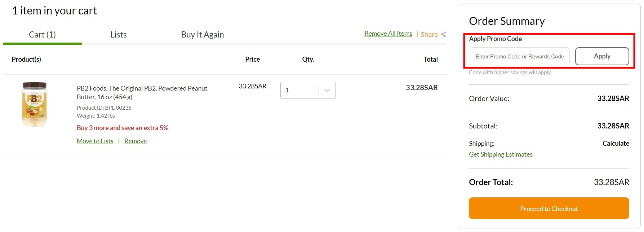This screenshot has height=232, width=644.
Task: Switch to the Lists tab
Action: click(x=118, y=34)
